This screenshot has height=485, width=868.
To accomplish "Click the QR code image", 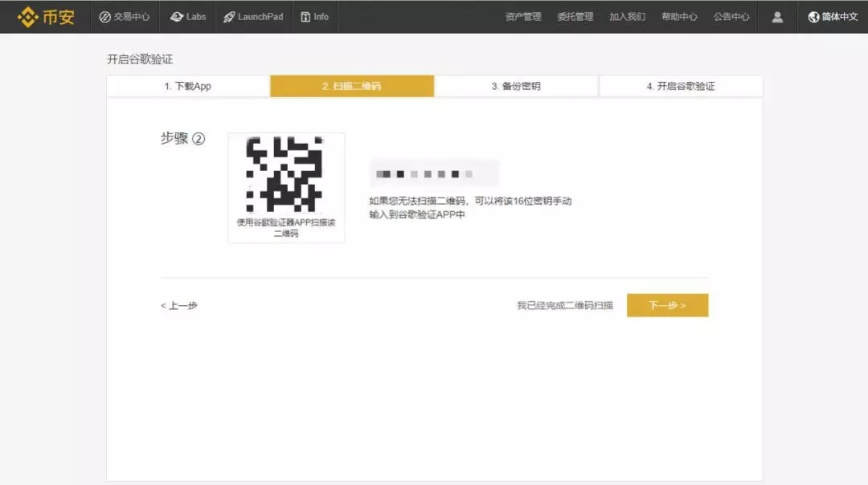I will pyautogui.click(x=285, y=174).
